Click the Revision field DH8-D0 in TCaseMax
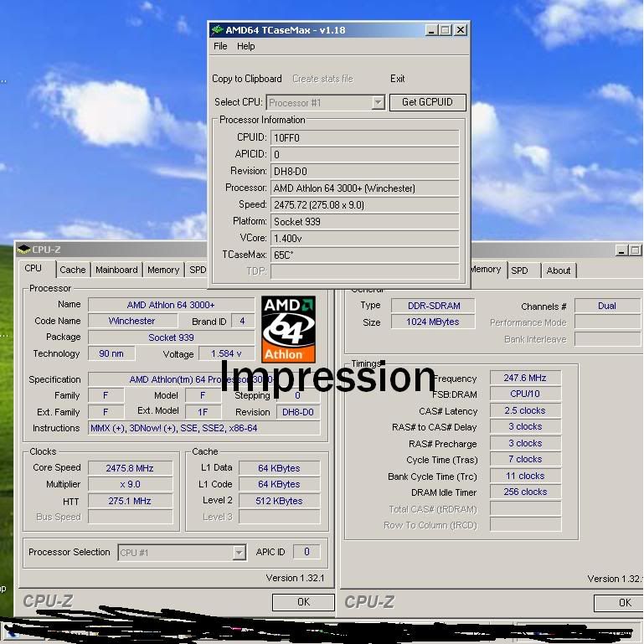The height and width of the screenshot is (644, 644). coord(365,171)
